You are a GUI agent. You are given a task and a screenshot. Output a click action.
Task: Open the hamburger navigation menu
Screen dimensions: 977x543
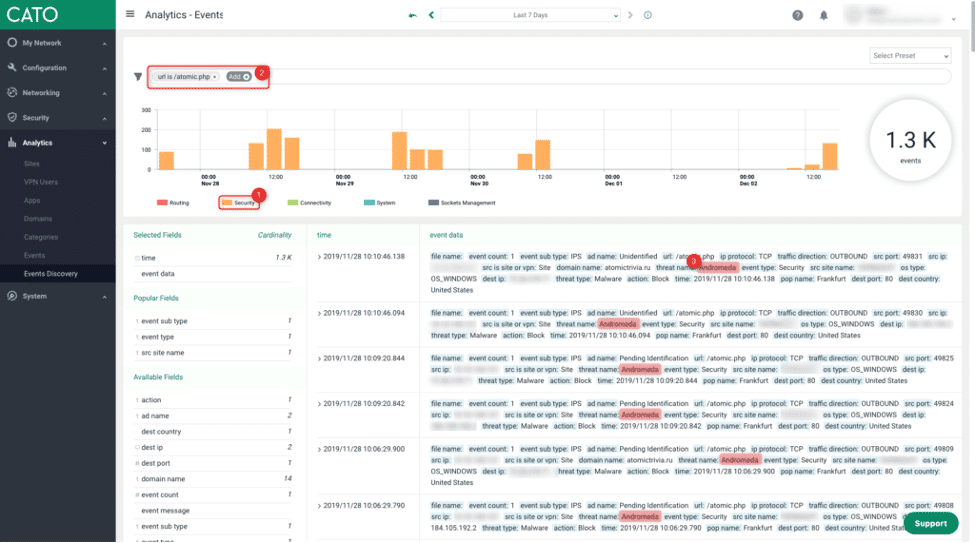[130, 14]
